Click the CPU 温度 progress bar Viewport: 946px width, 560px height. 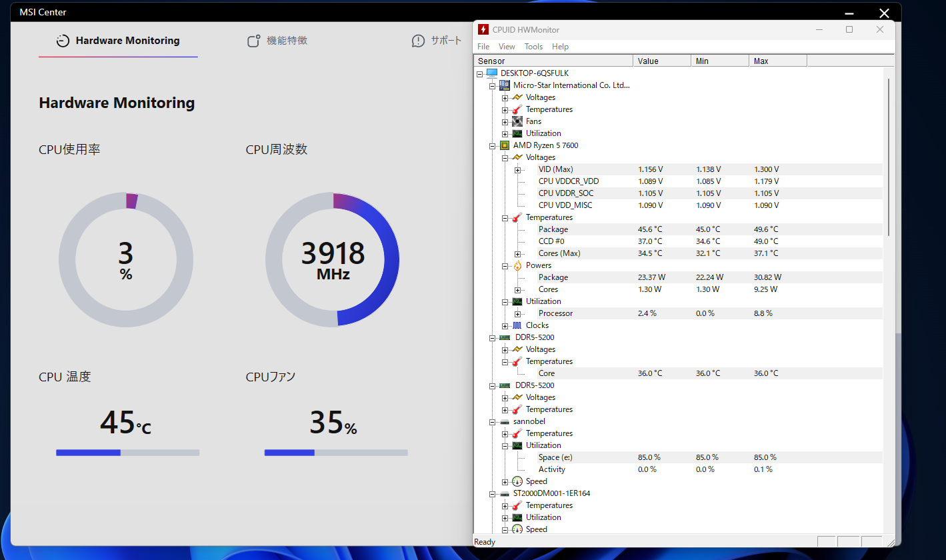point(127,453)
